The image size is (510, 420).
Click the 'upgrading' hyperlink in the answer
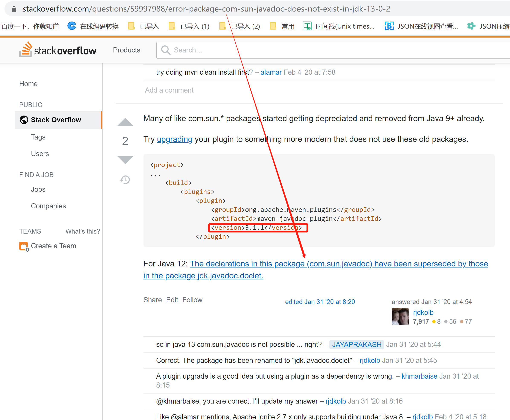[174, 139]
